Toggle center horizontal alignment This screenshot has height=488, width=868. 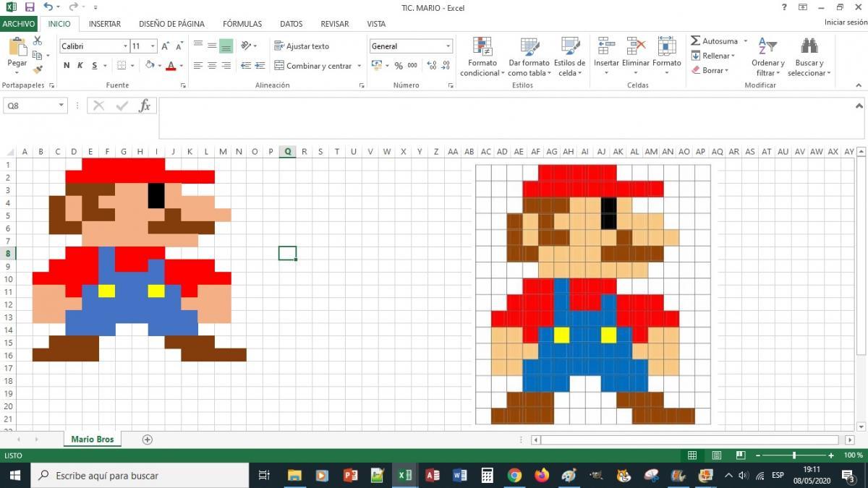coord(212,65)
